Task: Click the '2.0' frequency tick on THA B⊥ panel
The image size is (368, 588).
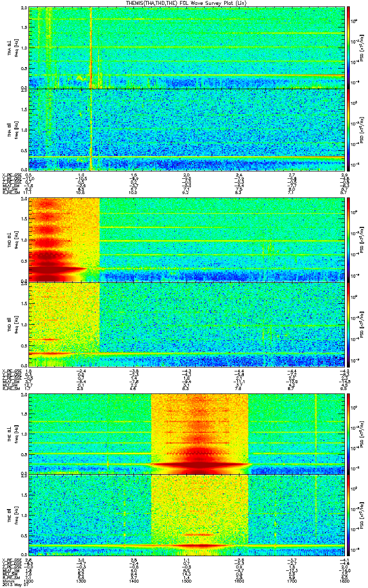Action: click(25, 8)
